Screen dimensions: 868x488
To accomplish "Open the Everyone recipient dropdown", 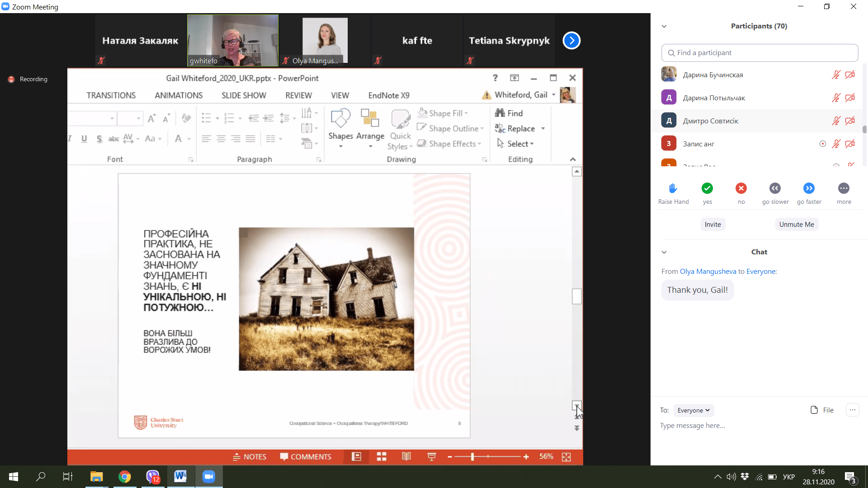I will (693, 410).
